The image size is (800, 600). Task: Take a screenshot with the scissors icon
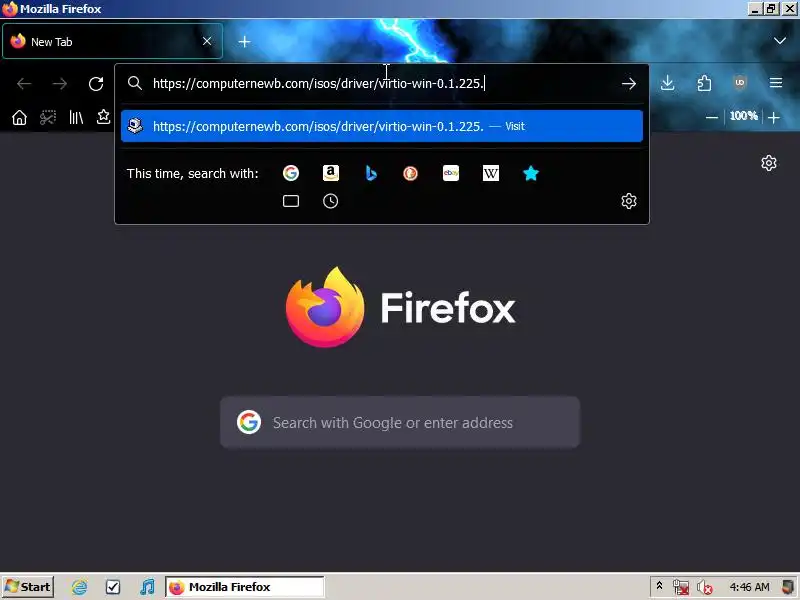tap(48, 117)
